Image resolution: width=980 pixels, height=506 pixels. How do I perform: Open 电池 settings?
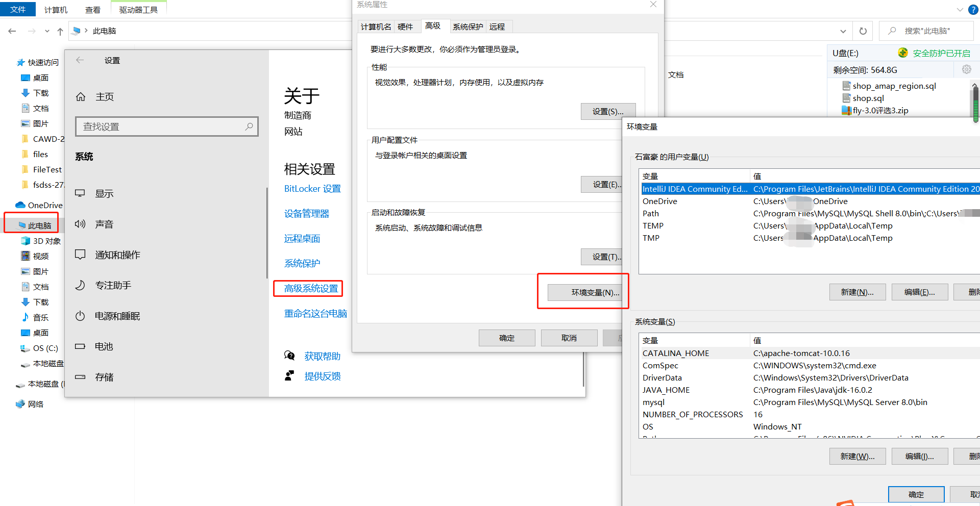pyautogui.click(x=104, y=346)
